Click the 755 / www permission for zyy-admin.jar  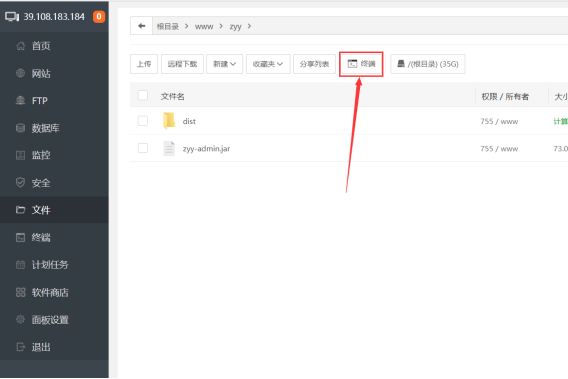499,149
